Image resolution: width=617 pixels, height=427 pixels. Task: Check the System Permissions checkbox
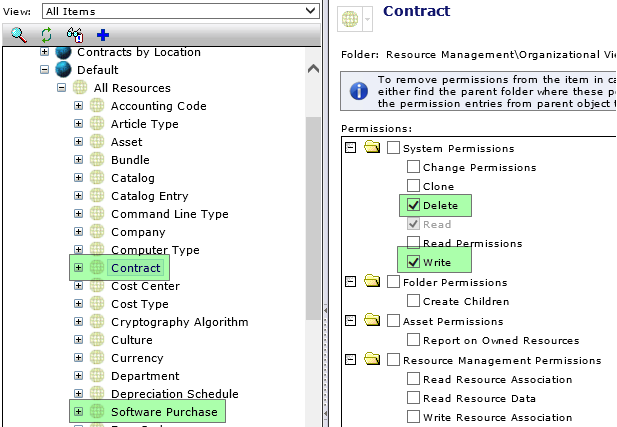(x=393, y=148)
